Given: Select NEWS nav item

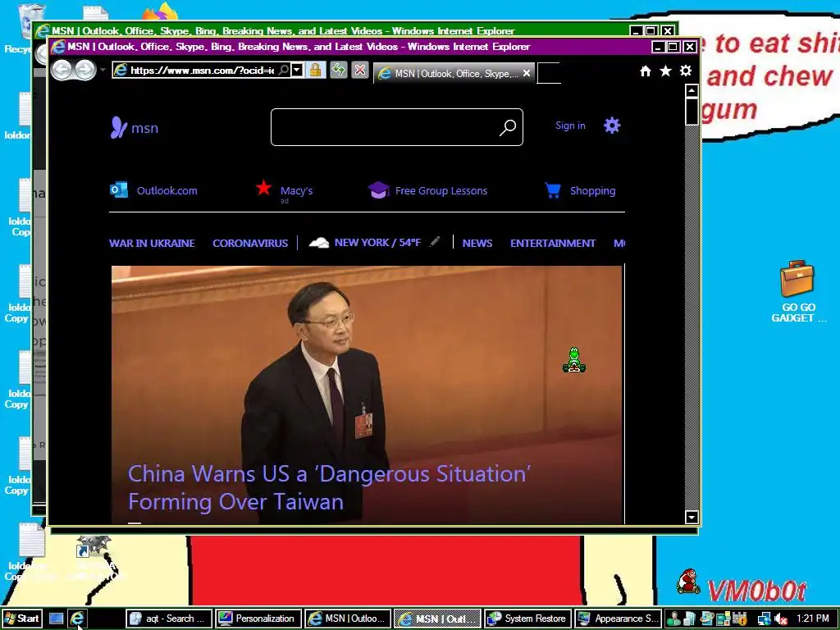Looking at the screenshot, I should [477, 243].
